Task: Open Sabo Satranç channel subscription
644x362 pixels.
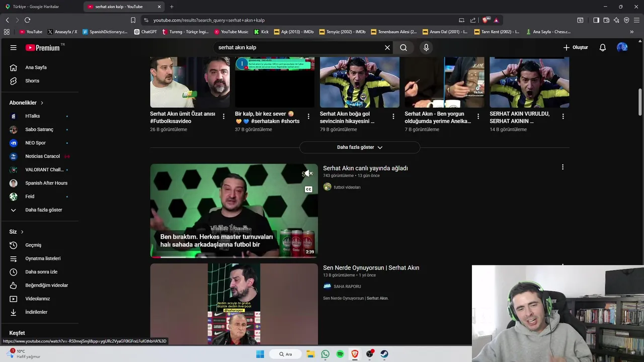Action: point(40,130)
